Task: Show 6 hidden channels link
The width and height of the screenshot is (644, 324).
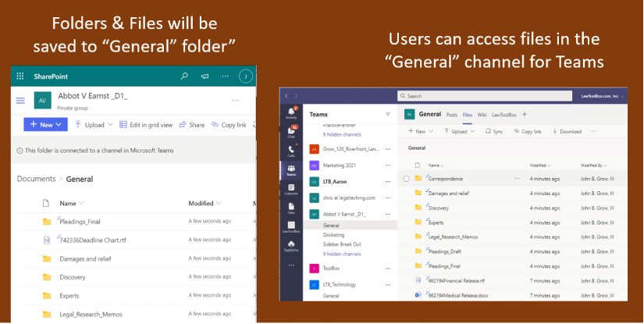Action: (x=342, y=135)
